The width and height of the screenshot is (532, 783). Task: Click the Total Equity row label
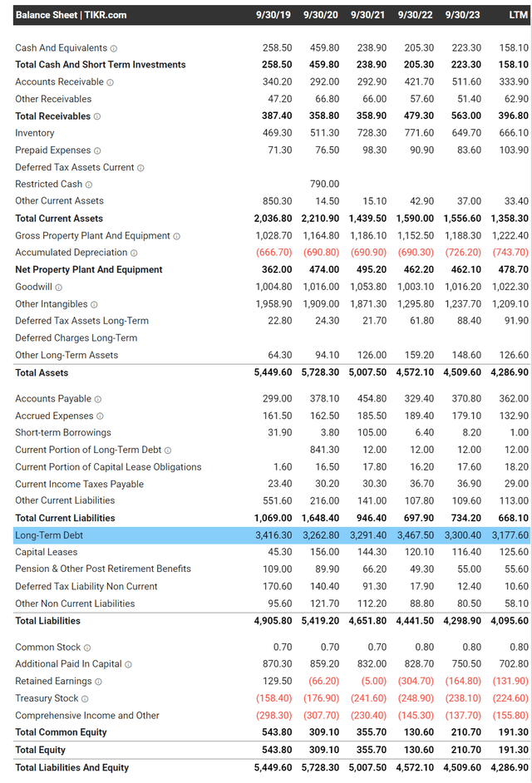[40, 750]
